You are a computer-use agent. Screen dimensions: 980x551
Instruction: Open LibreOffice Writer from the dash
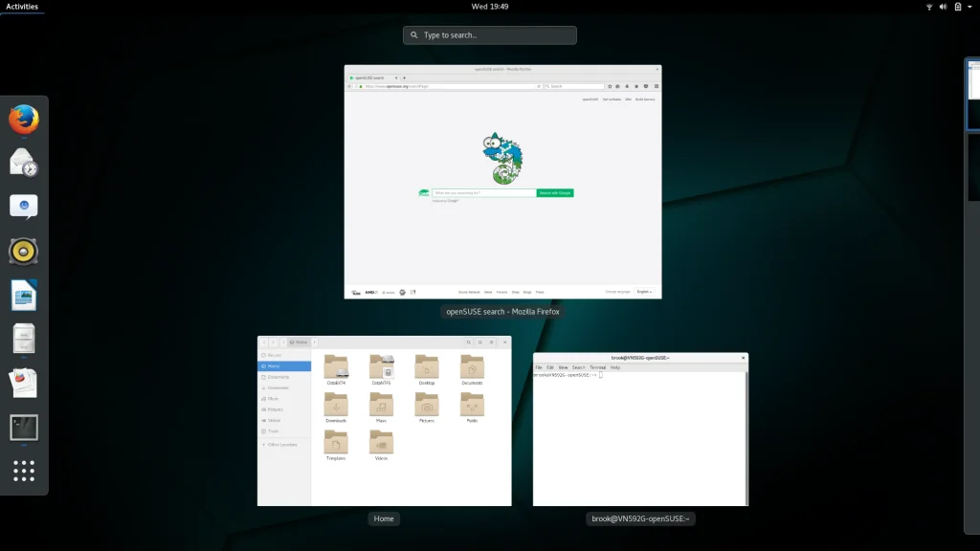(x=24, y=295)
